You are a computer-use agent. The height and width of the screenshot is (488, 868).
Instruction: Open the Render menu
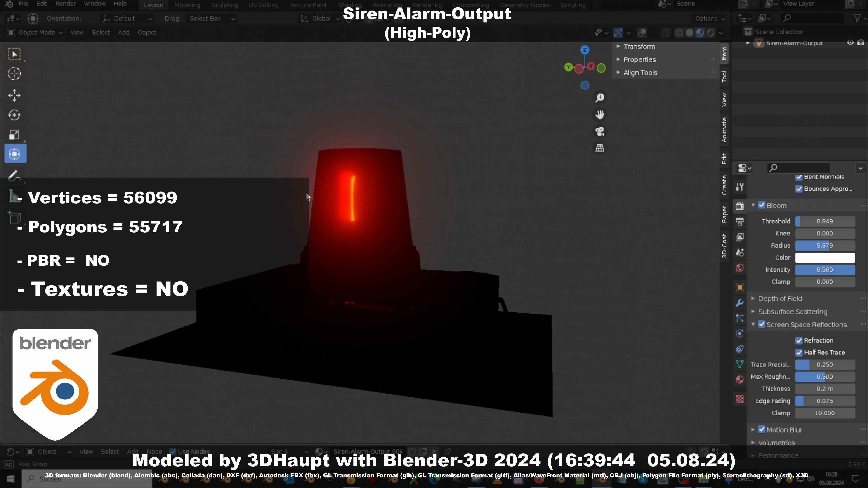[x=65, y=4]
